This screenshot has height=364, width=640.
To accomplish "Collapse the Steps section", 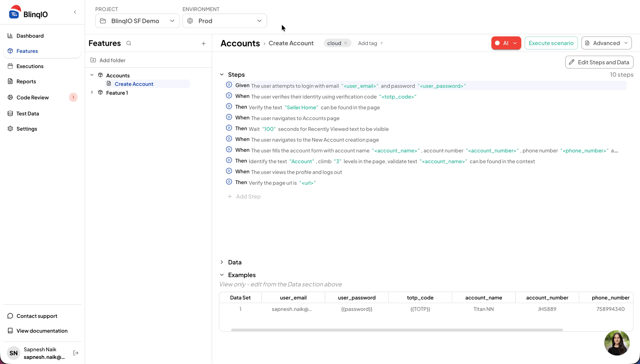I will tap(222, 74).
